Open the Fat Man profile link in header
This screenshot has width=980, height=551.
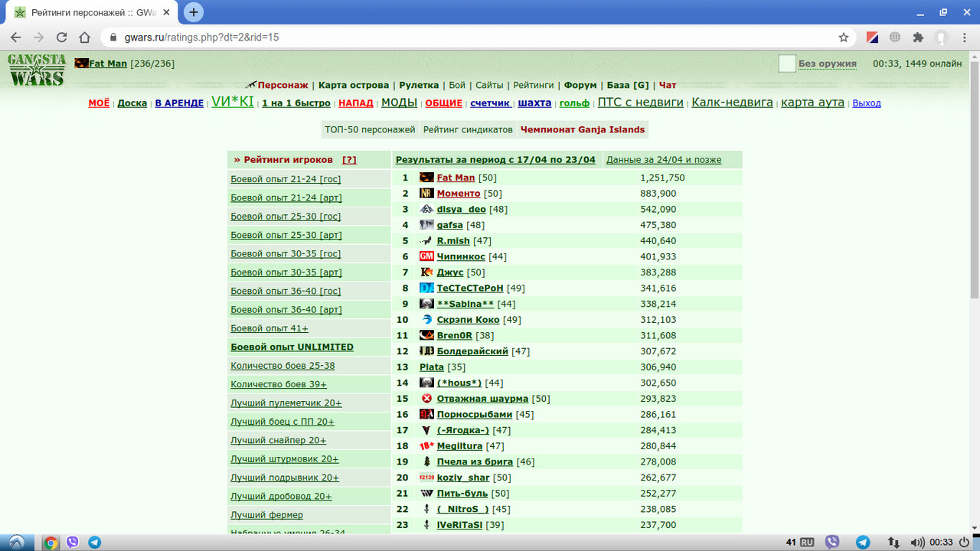[108, 64]
